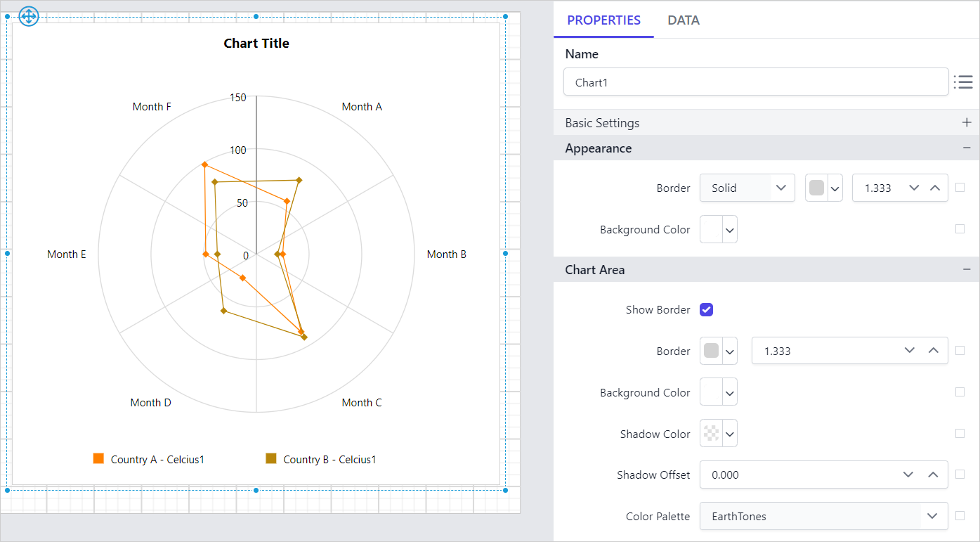The height and width of the screenshot is (542, 980).
Task: Click Appearance border gray color swatch
Action: pos(816,188)
